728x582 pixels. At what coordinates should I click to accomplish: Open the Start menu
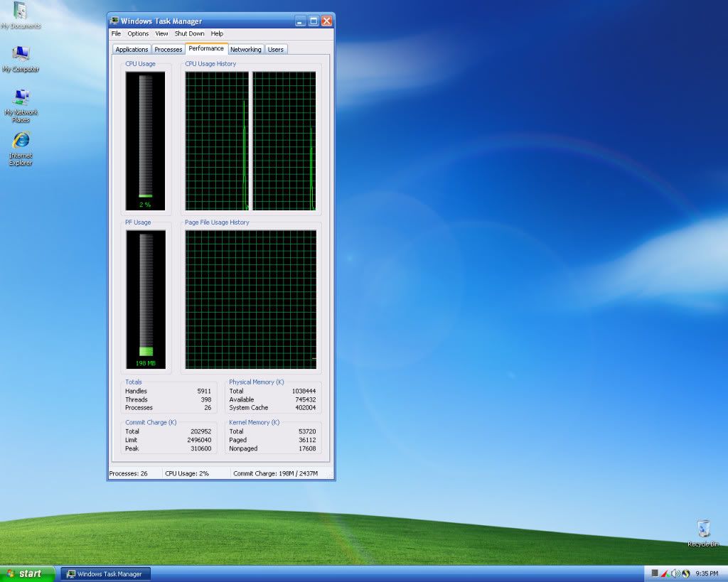28,573
